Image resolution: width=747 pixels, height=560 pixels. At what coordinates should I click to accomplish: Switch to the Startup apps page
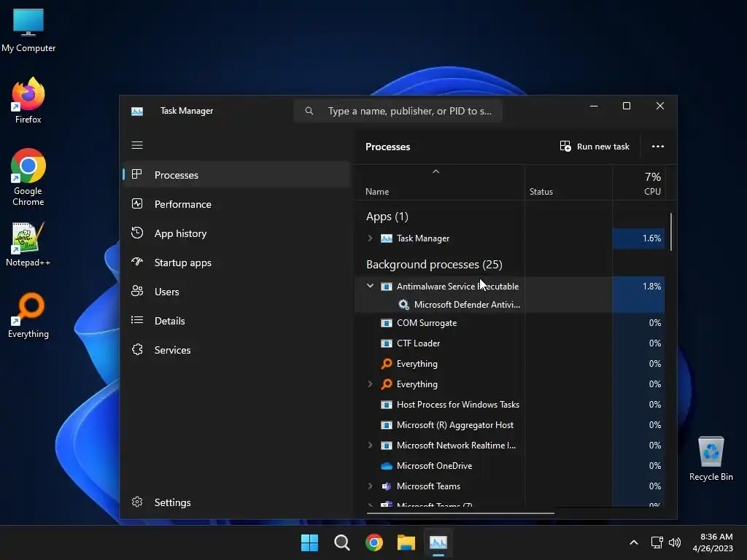pyautogui.click(x=237, y=262)
